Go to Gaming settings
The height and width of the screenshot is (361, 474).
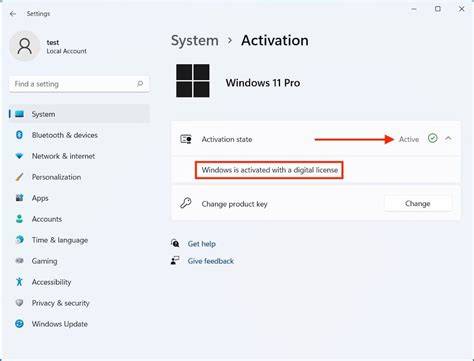point(44,261)
